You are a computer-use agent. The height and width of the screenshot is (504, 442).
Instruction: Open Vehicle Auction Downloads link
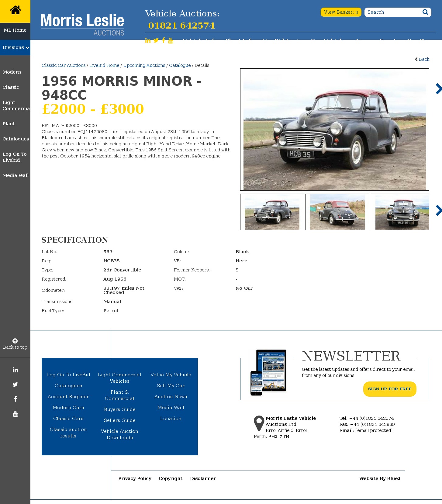point(120,434)
